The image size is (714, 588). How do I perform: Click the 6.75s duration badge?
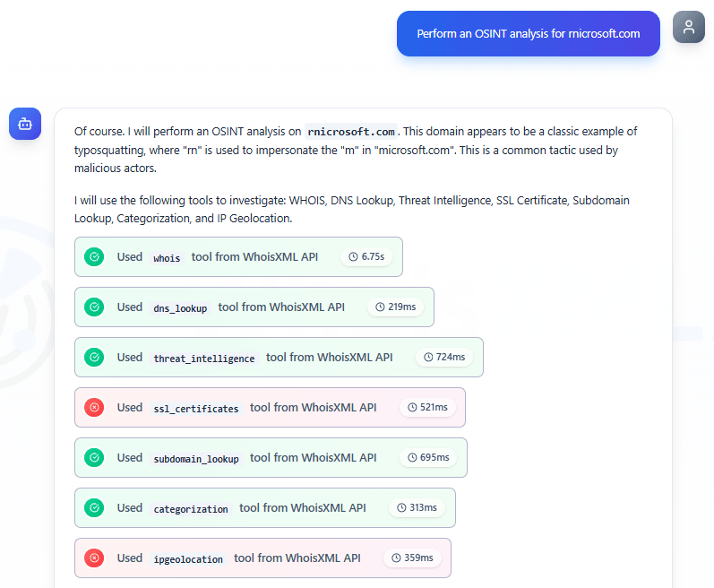[367, 257]
